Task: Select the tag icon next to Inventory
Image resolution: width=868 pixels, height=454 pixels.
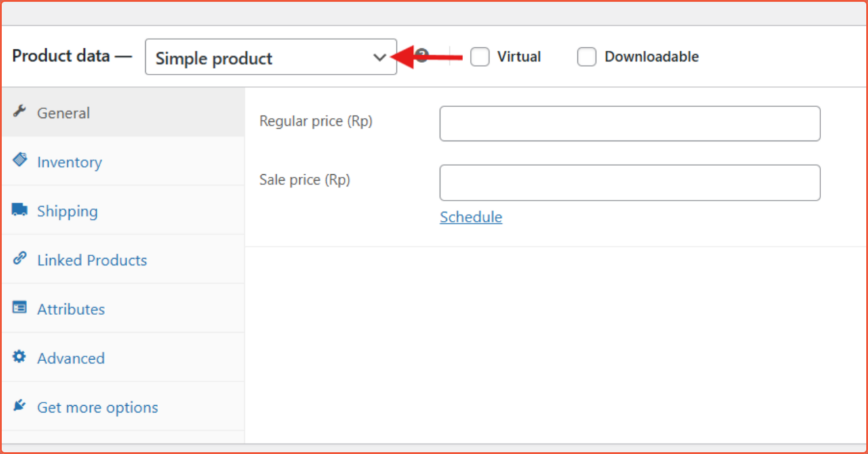Action: (x=19, y=160)
